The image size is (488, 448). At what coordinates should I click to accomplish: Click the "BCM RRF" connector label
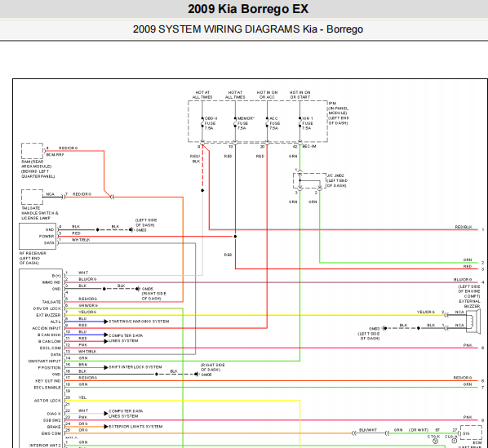point(55,154)
